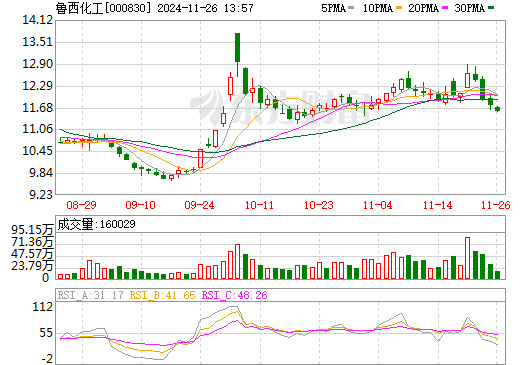520x365 pixels.
Task: Click the 10PMA orange legend swatch
Action: (399, 8)
